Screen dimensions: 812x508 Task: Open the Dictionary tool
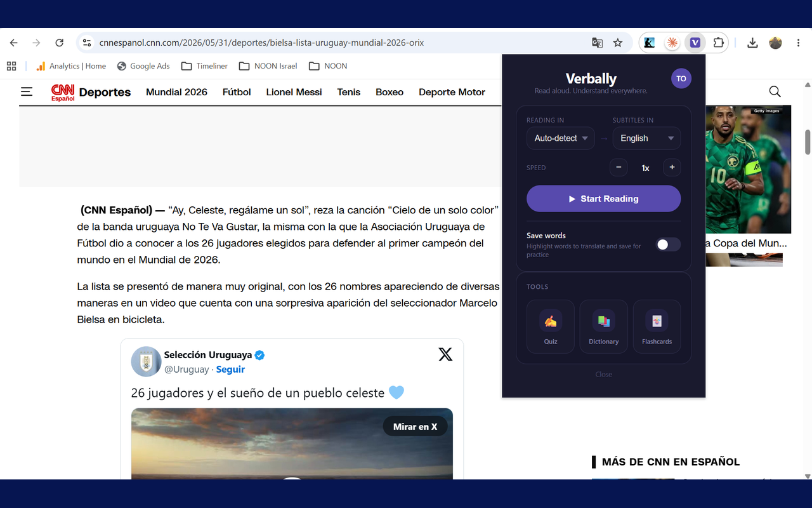tap(603, 326)
